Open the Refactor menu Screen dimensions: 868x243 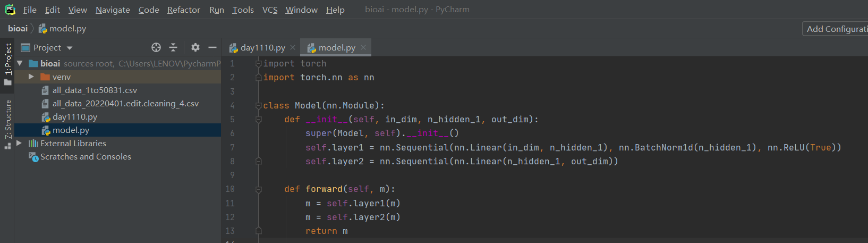click(x=184, y=10)
